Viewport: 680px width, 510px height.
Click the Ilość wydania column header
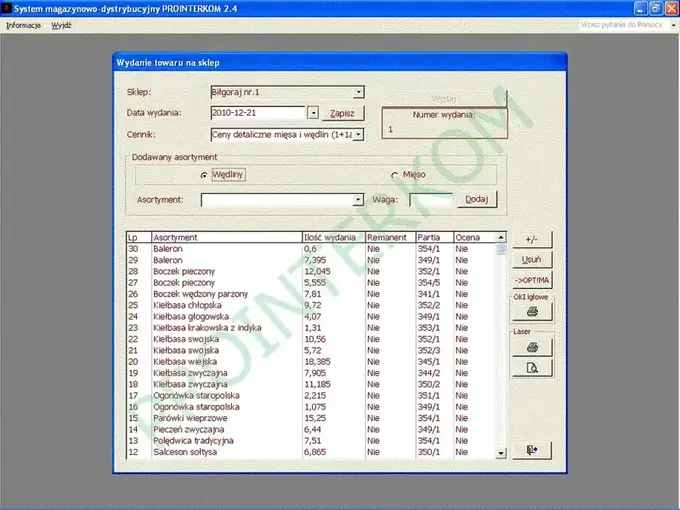click(x=333, y=237)
